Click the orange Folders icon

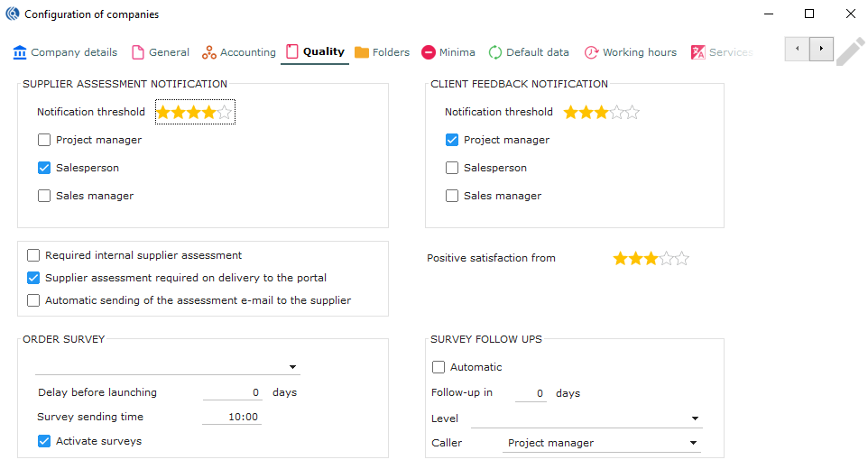coord(362,52)
